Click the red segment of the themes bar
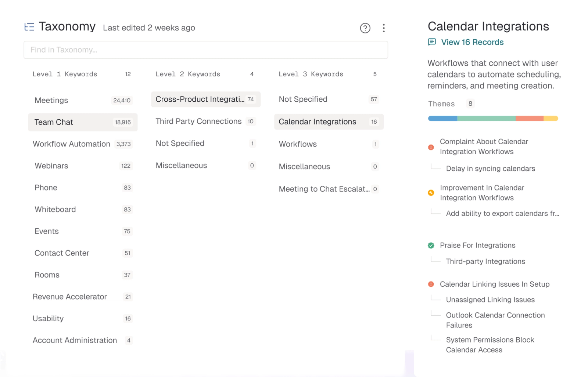Screen dimensions: 588x377 pos(530,119)
